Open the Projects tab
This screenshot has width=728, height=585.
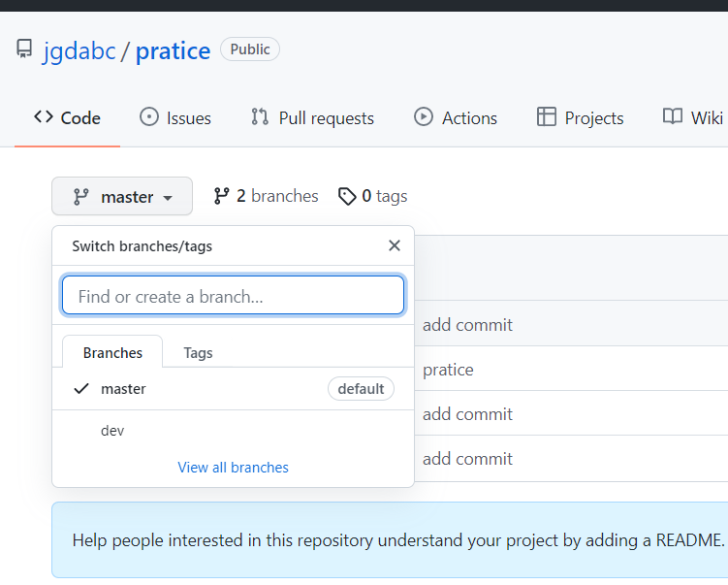point(581,118)
